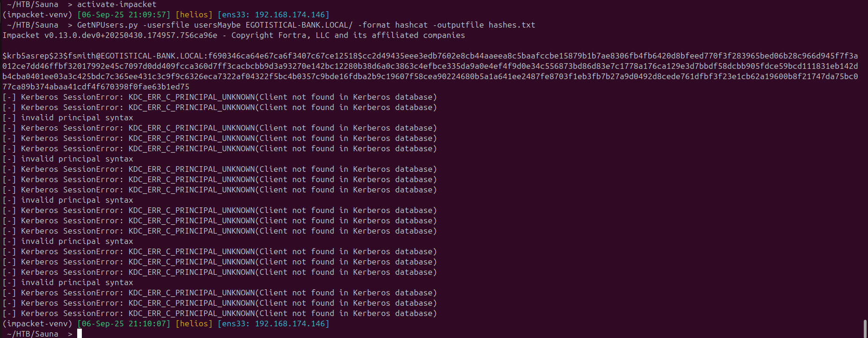The image size is (868, 338).
Task: Click 'EGOTISTICAL-BANK.LOCAL/' in the command
Action: tap(299, 25)
